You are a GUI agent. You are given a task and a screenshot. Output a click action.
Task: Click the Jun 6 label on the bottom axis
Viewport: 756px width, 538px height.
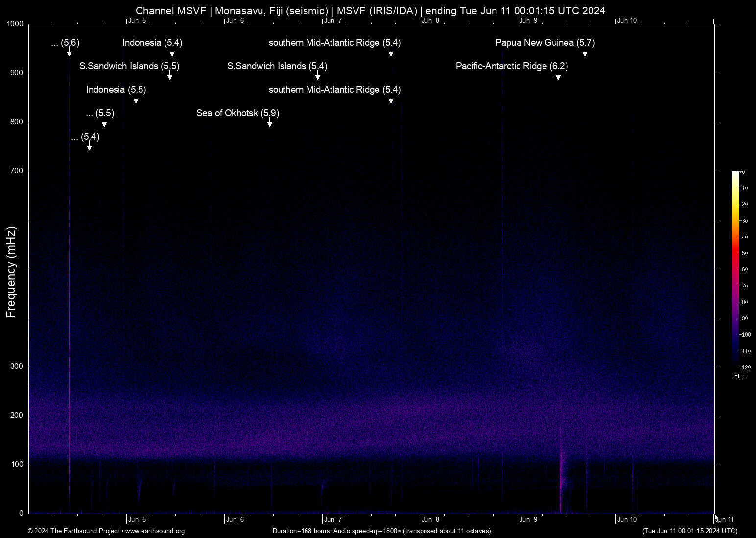pos(235,520)
